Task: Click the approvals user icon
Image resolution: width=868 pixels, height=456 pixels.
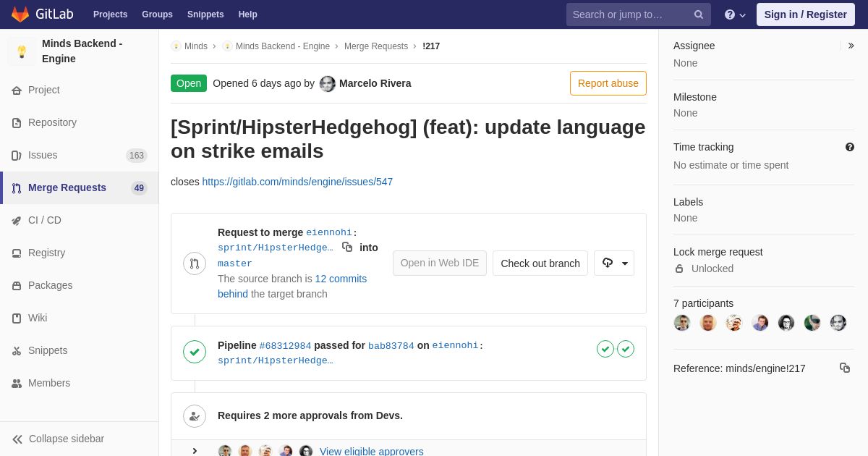Action: pos(195,416)
